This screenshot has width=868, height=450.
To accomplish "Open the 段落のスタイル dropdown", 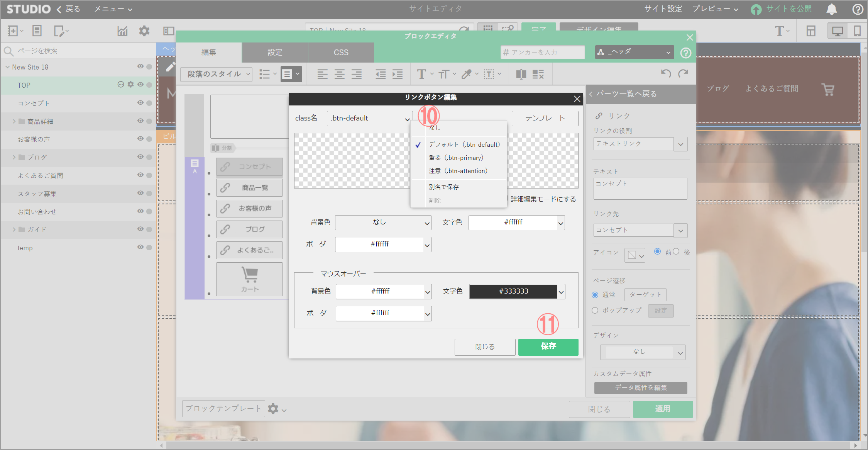I will point(217,74).
